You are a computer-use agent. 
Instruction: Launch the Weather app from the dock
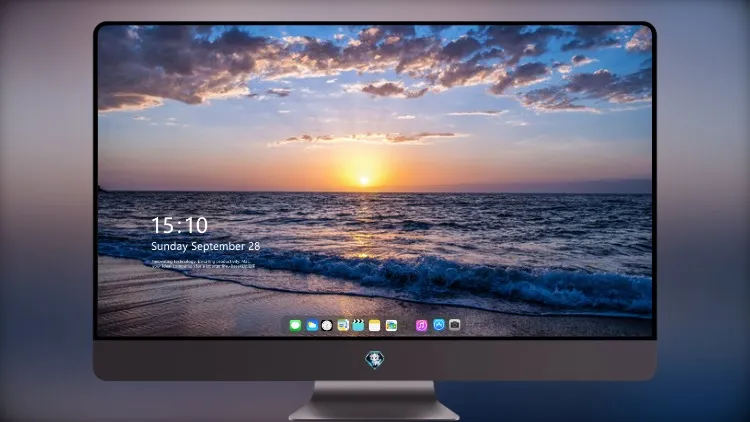pos(312,325)
